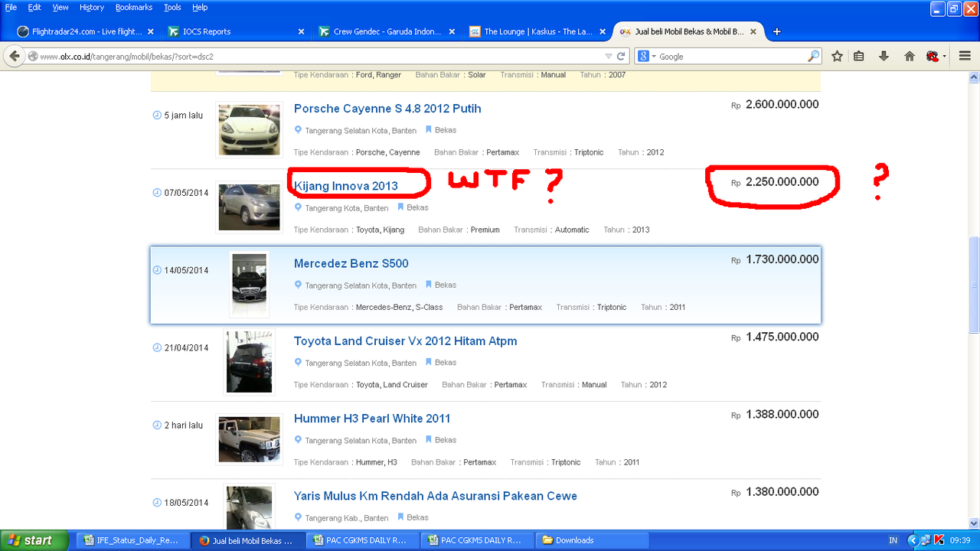Screen dimensions: 980x551
Task: Open the Downloads arrow icon
Action: [x=884, y=56]
